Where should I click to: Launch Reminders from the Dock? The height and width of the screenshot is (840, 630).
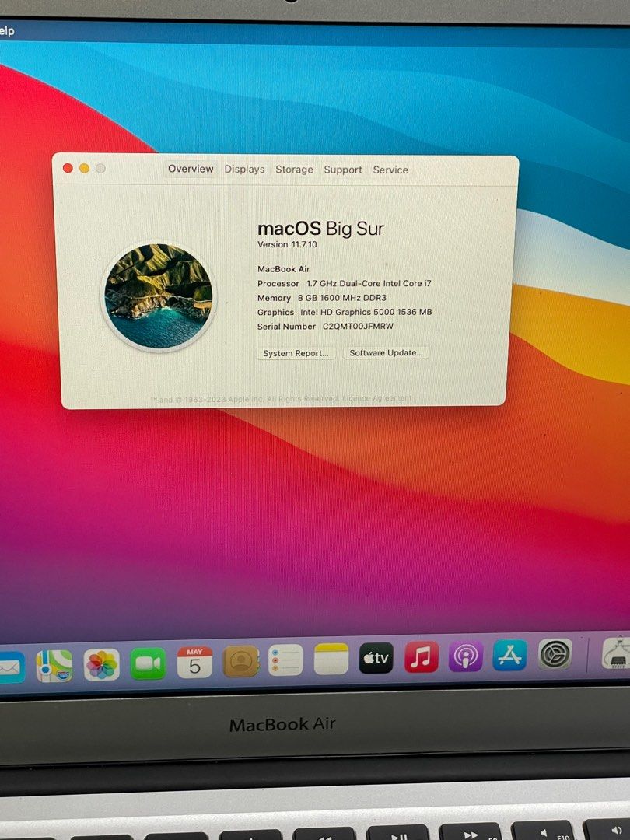[285, 660]
